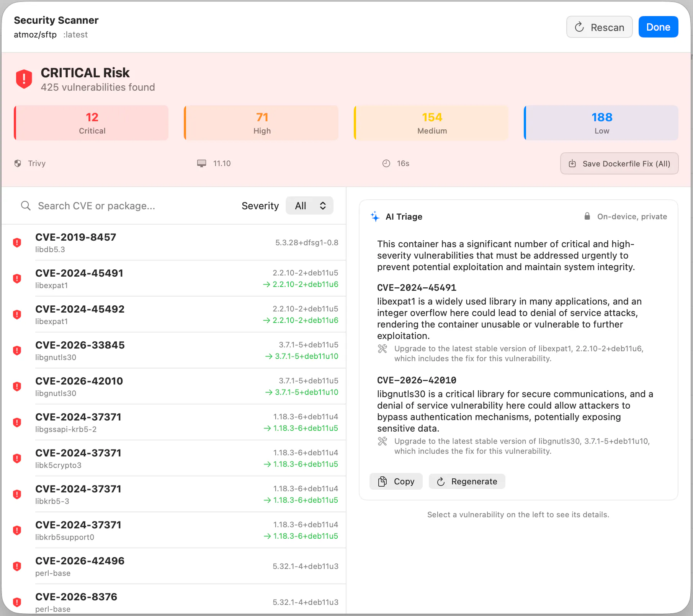
Task: Click the AI Triage sparkle icon
Action: pos(375,217)
